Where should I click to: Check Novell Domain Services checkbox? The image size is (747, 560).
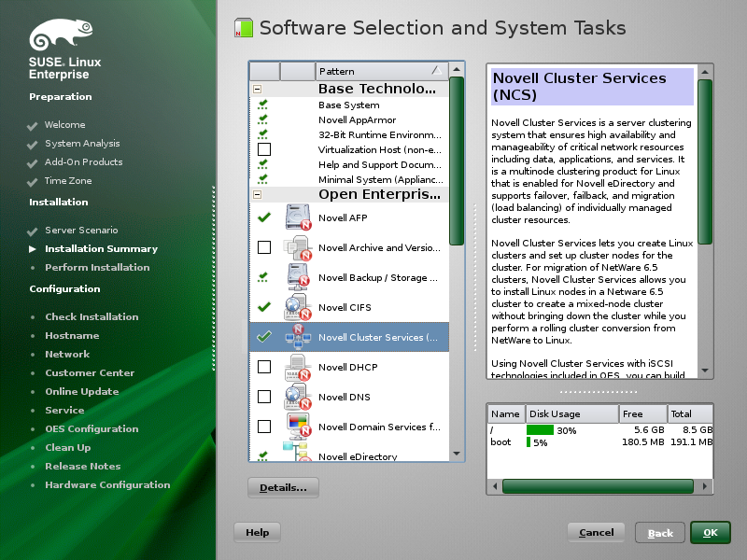tap(264, 427)
